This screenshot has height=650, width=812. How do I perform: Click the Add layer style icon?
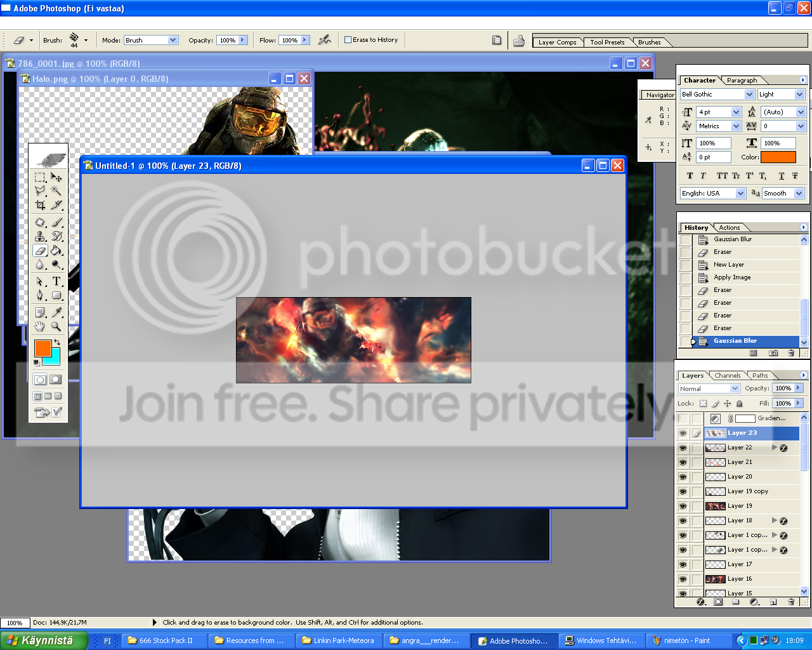click(x=700, y=602)
